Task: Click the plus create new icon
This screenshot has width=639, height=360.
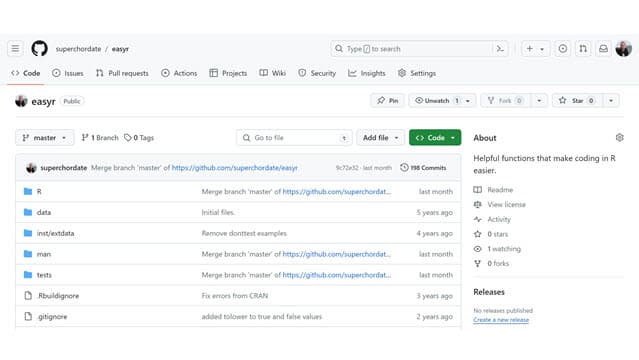Action: pos(529,49)
